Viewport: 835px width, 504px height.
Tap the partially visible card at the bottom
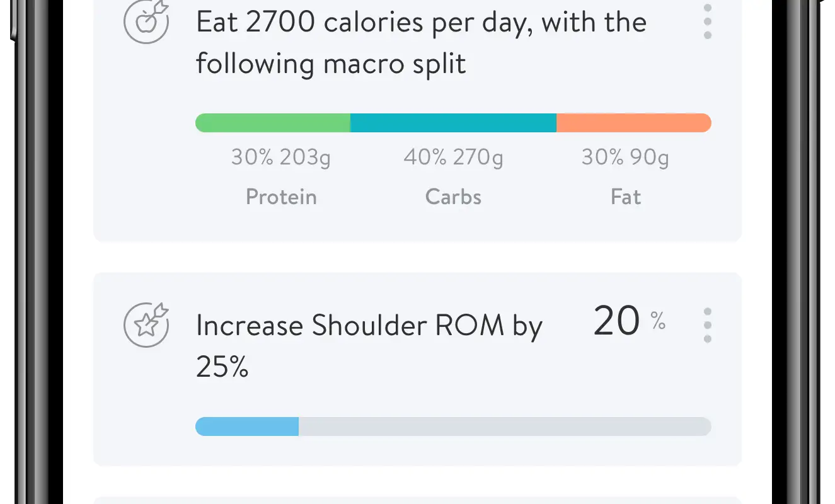(417, 500)
